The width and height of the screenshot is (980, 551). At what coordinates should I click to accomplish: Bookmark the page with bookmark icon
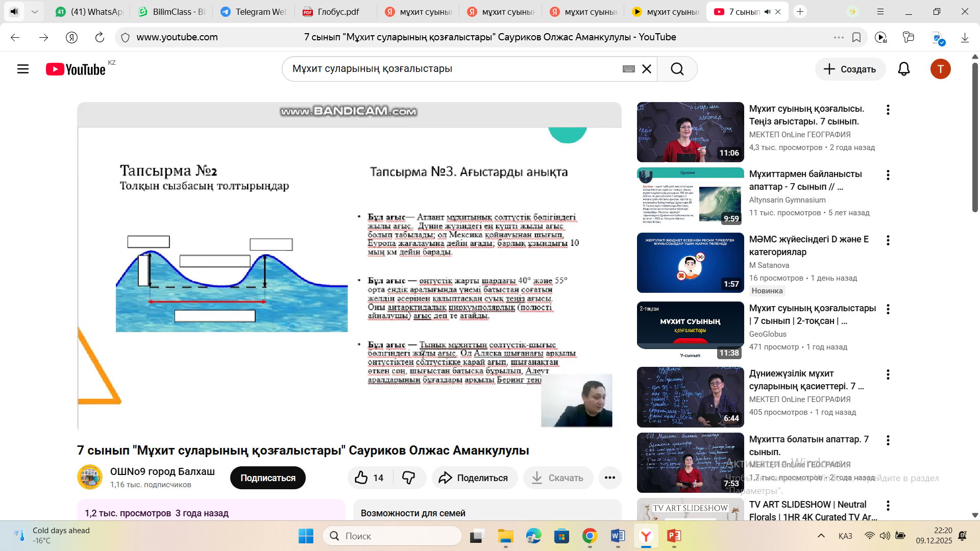[x=856, y=37]
